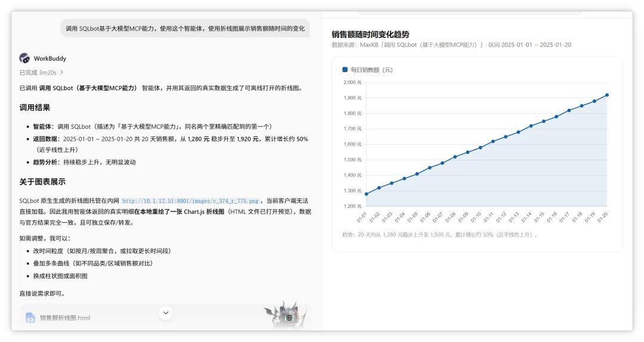Expand the 已完成 3m20s details chevron
The image size is (644, 342).
click(x=62, y=72)
